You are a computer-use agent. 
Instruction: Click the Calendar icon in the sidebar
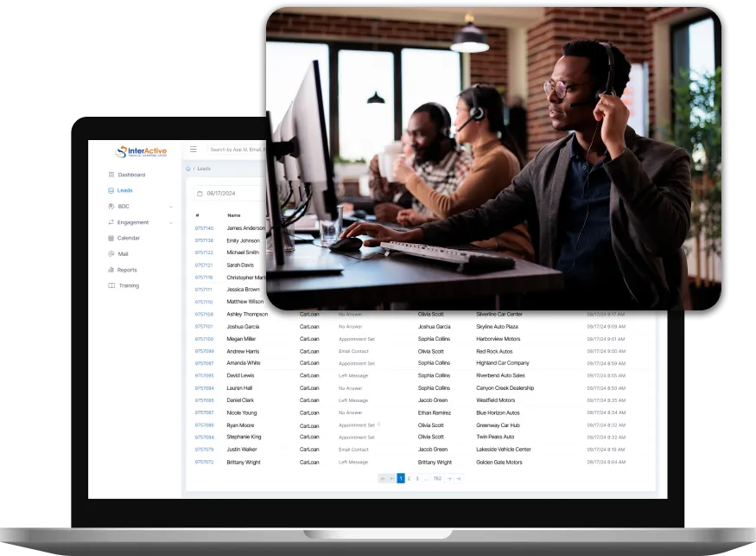(111, 238)
